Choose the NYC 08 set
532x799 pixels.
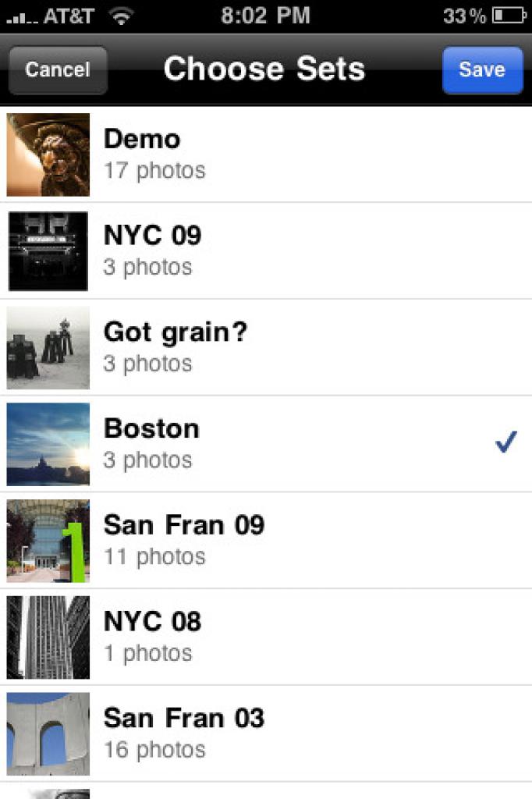pyautogui.click(x=266, y=637)
